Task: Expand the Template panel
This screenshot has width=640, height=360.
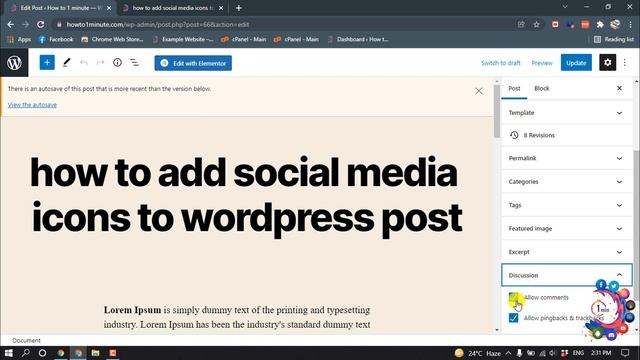Action: pos(567,113)
